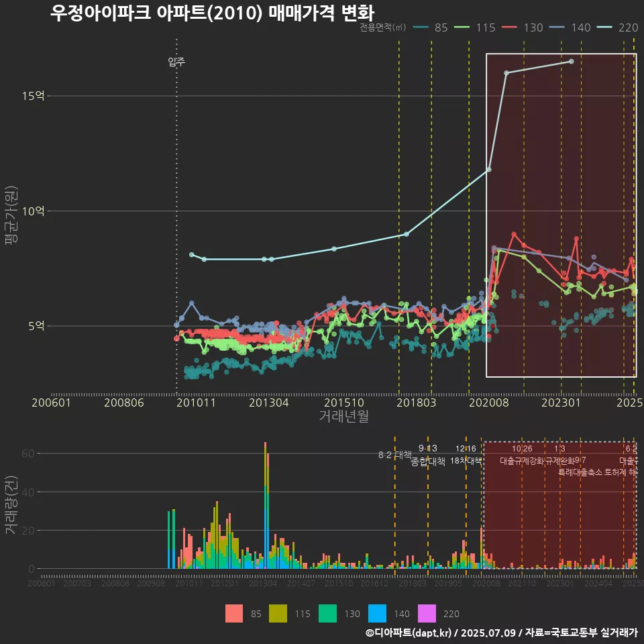Click the green 130 swatch in bottom legend
This screenshot has width=644, height=644.
tap(327, 614)
